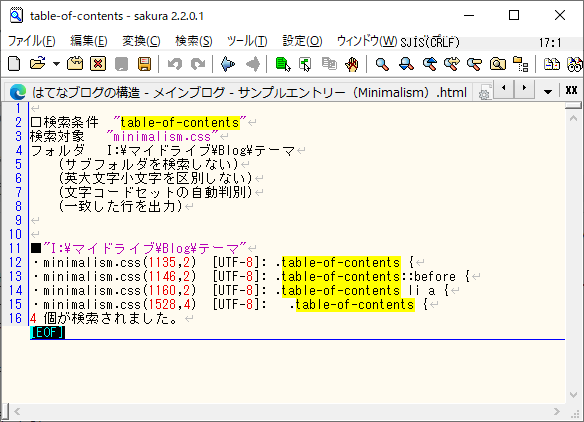
Task: Open file with the folder icon
Action: click(37, 64)
